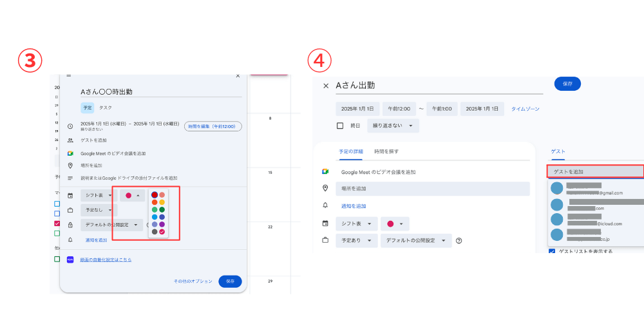Select the タスク tab in quick popup
The height and width of the screenshot is (322, 644).
(105, 108)
